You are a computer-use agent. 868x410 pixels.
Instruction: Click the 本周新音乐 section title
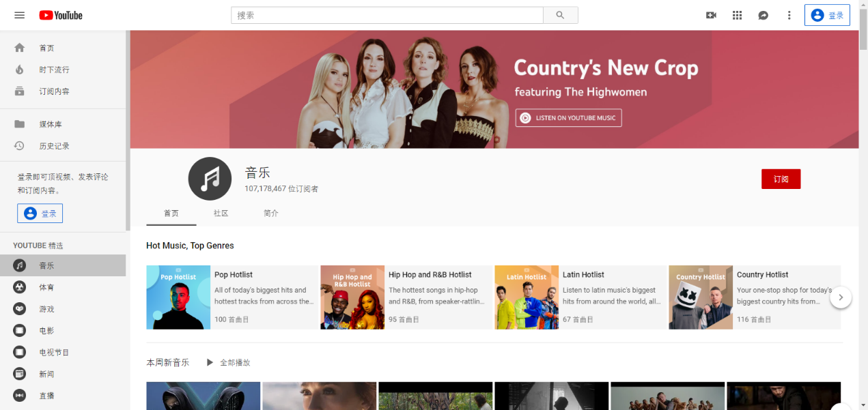tap(167, 362)
